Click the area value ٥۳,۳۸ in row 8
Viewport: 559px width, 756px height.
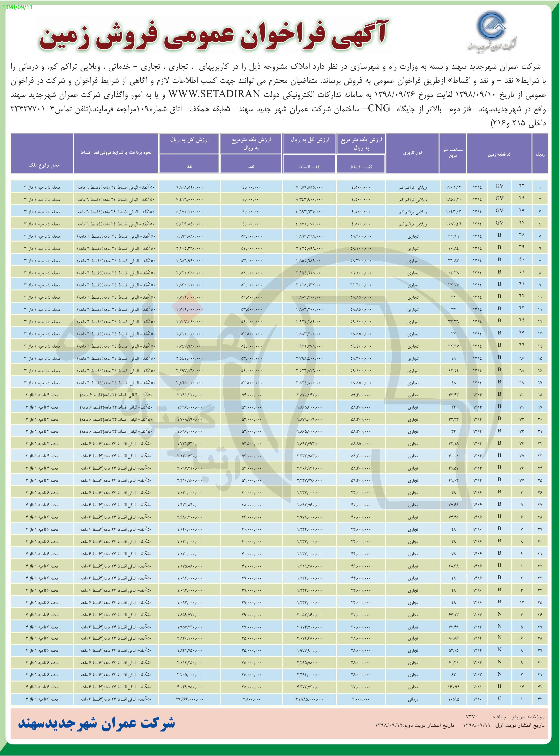pos(454,273)
